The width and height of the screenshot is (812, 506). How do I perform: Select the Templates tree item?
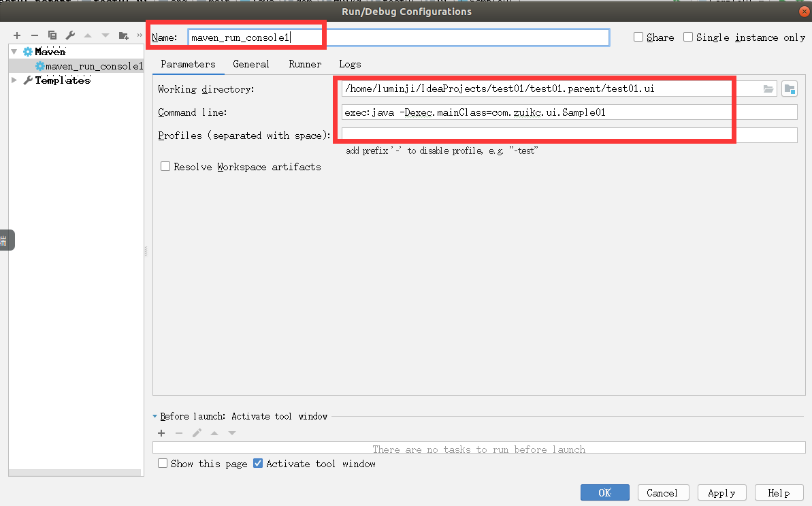tap(63, 80)
